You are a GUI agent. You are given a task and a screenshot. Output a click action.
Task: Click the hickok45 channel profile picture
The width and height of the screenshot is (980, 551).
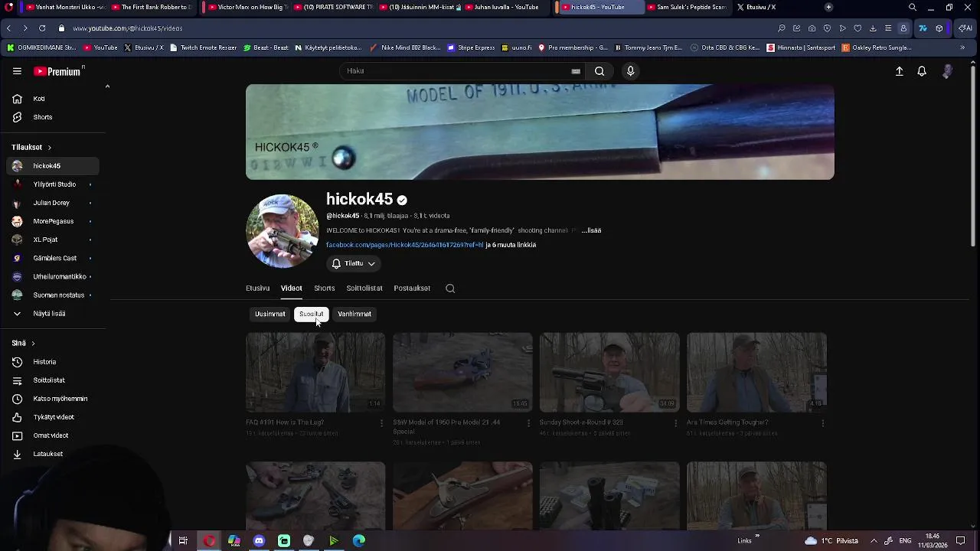(x=283, y=230)
